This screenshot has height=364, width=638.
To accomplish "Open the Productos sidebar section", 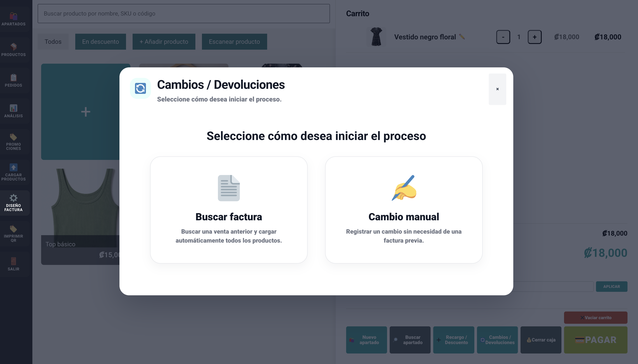I will (x=14, y=50).
